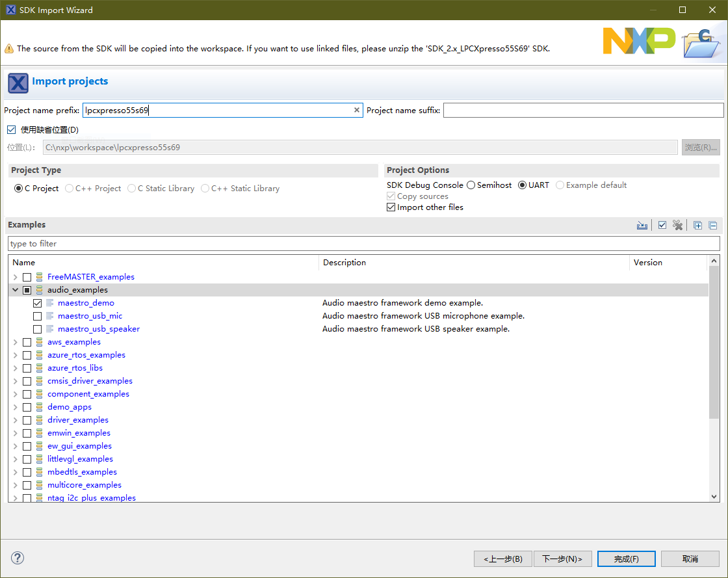
Task: Click the deselect all examples X icon
Action: (x=678, y=226)
